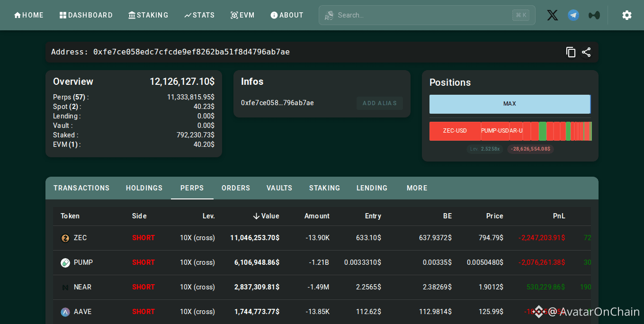Sort by Lev. column header
Screen dimensions: 644x324
point(209,216)
